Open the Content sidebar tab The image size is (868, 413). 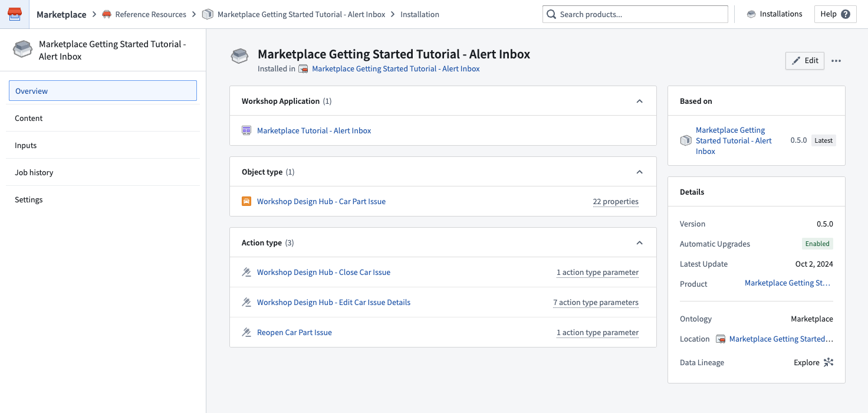coord(103,118)
